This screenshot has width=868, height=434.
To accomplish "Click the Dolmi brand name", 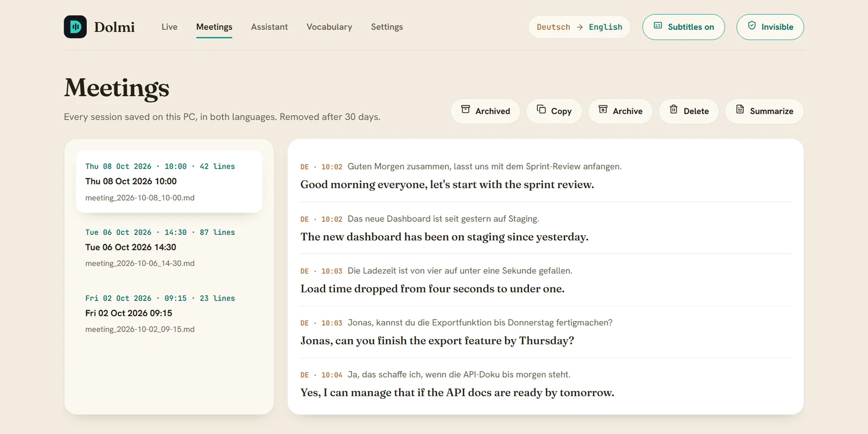I will click(114, 27).
